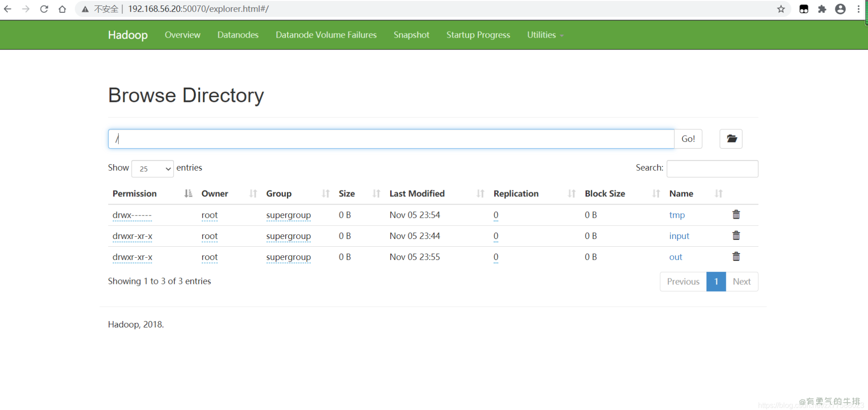Screen dimensions: 868x410
Task: Click the Block Size column header
Action: pyautogui.click(x=605, y=194)
